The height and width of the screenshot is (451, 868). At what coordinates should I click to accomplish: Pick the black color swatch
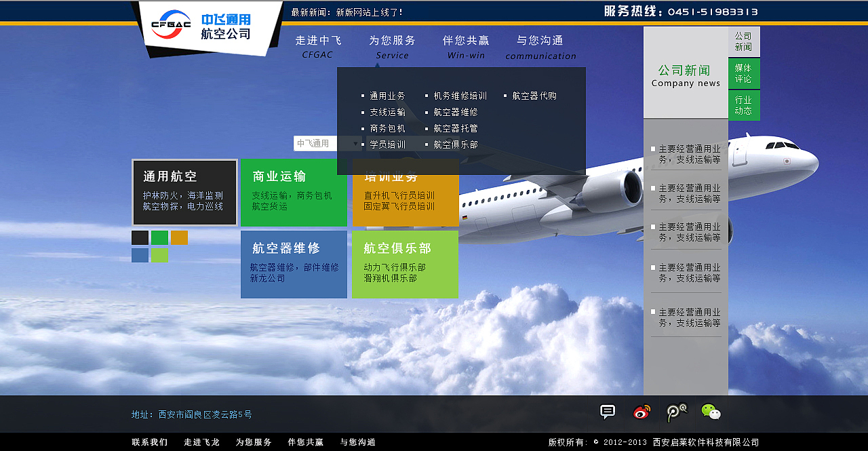pos(140,237)
